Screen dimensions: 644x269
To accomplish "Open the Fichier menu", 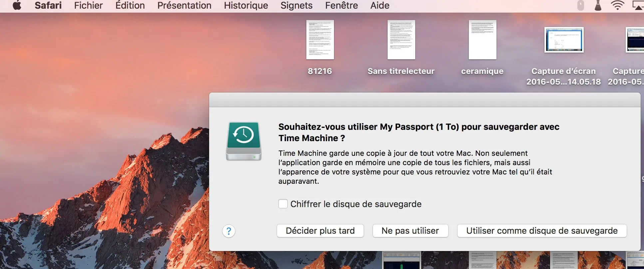I will click(88, 6).
